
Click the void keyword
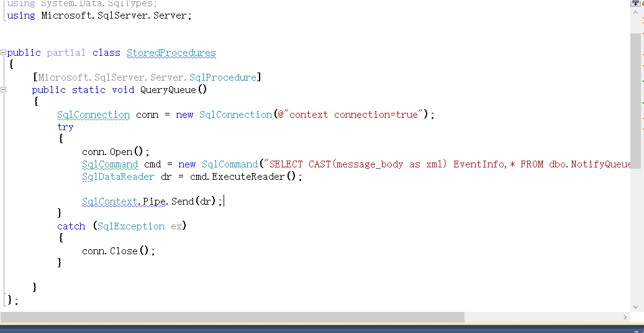[123, 90]
